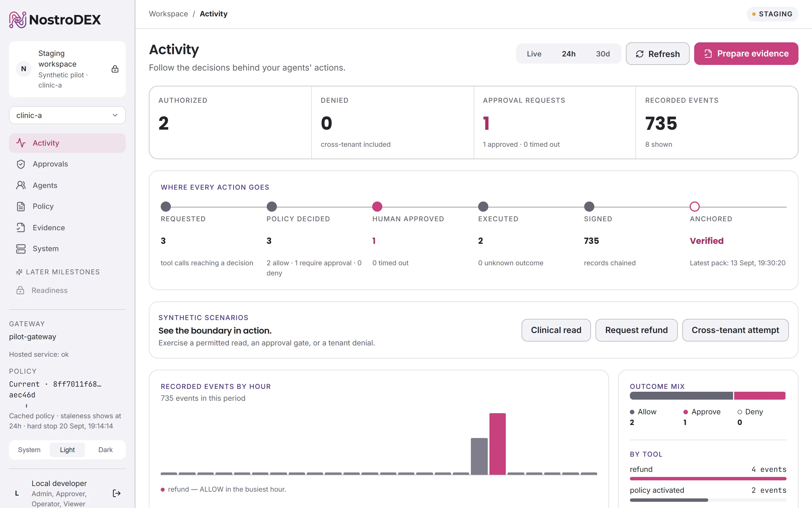Run the Clinical read scenario

(x=556, y=330)
